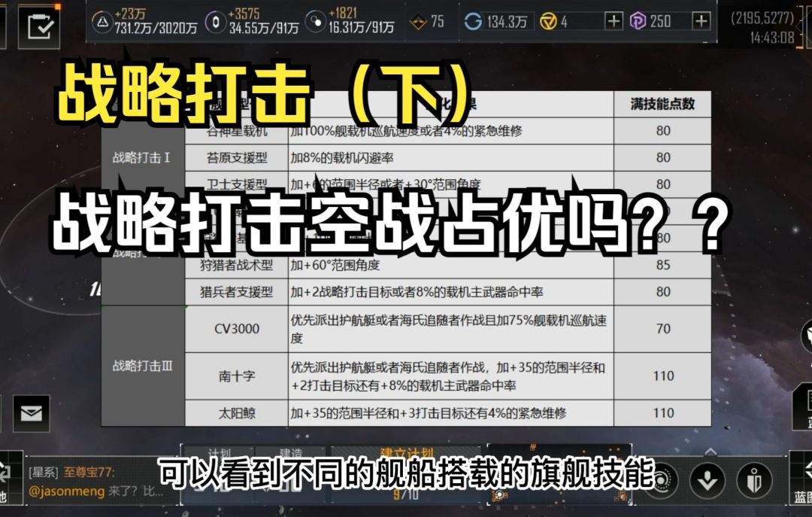Viewport: 812px width, 517px height.
Task: Click the clock reading 14:43:08
Action: [x=771, y=38]
